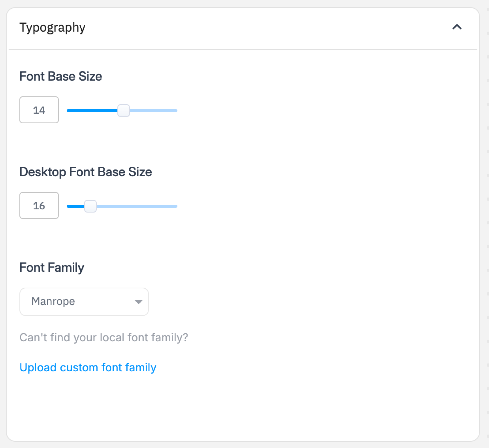Screen dimensions: 489x448
Task: Click the Manrope text in the font selector
Action: [x=53, y=301]
